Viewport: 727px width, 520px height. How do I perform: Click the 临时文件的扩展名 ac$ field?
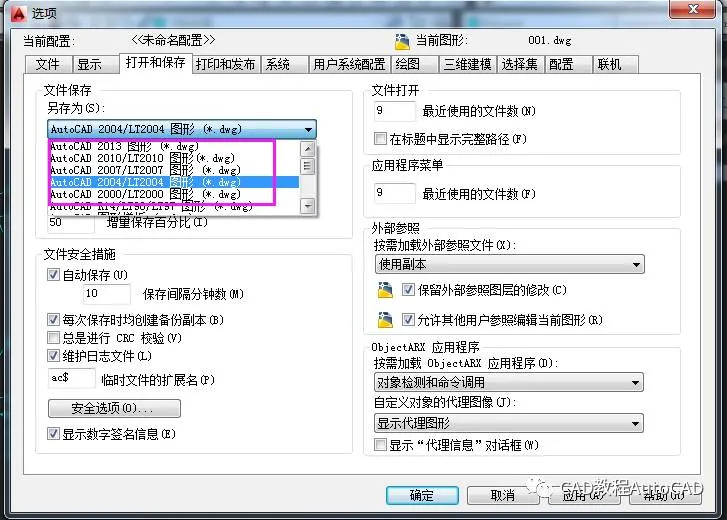(72, 378)
